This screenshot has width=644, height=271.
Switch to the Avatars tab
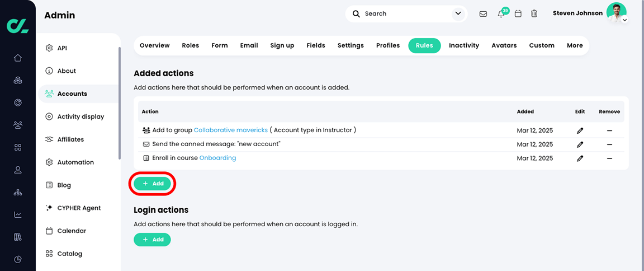pyautogui.click(x=504, y=46)
